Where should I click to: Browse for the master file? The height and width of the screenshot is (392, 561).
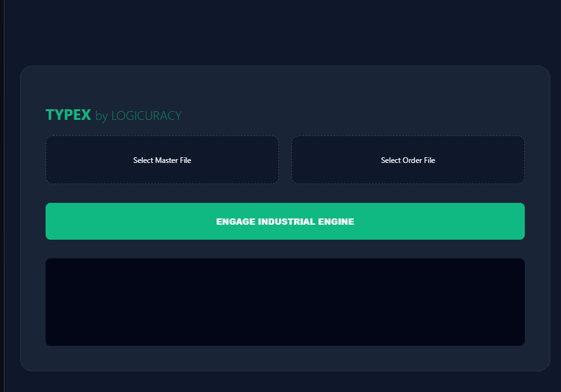162,160
